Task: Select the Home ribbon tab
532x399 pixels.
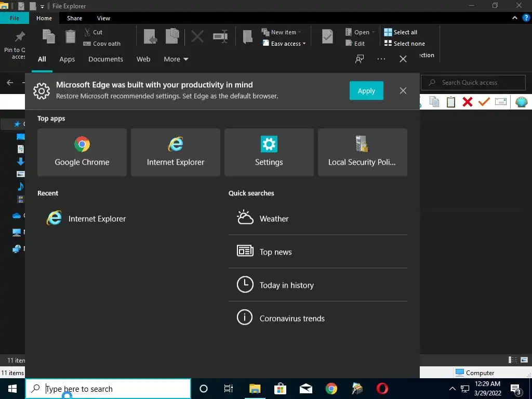Action: pos(44,18)
